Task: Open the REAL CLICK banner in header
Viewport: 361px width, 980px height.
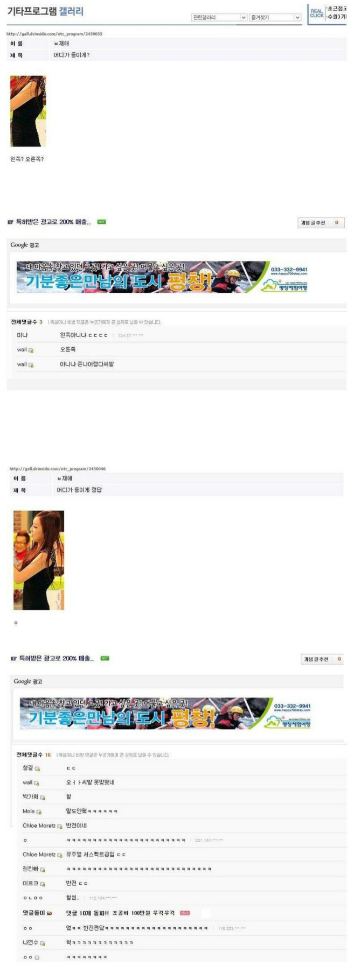Action: tap(316, 13)
